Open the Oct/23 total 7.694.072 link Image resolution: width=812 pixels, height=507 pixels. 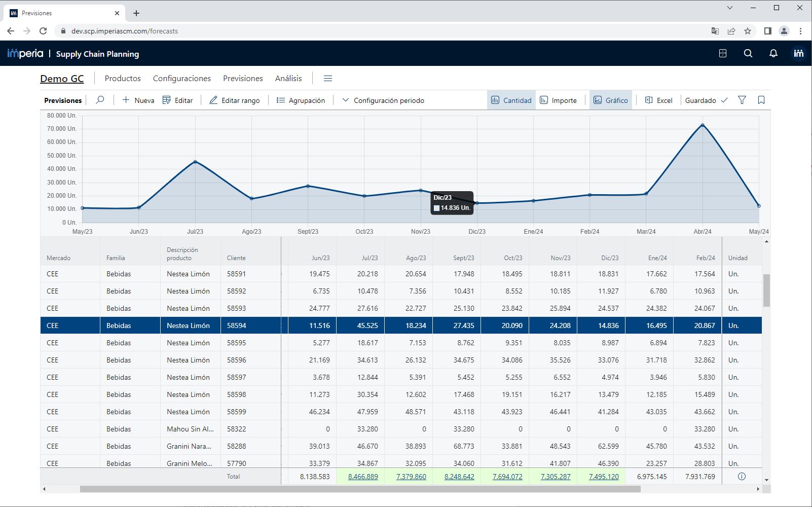click(x=507, y=477)
